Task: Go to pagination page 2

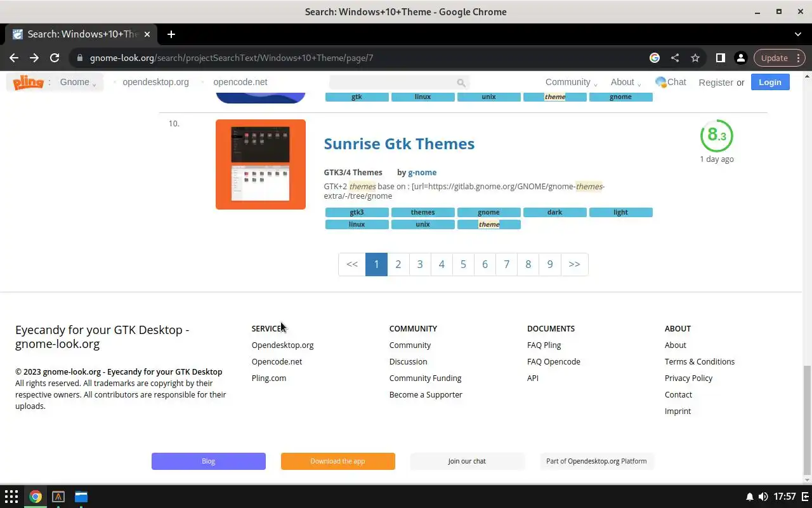Action: tap(398, 264)
